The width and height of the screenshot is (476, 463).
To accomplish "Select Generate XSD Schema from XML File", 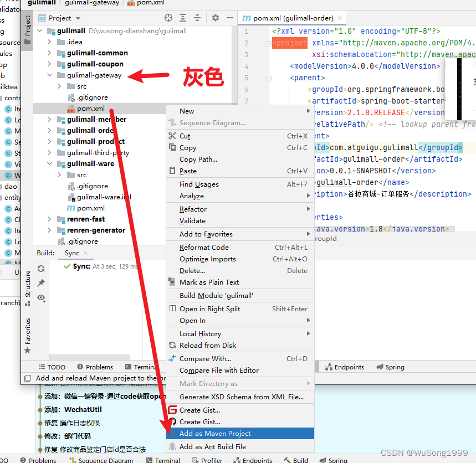I will pos(240,397).
